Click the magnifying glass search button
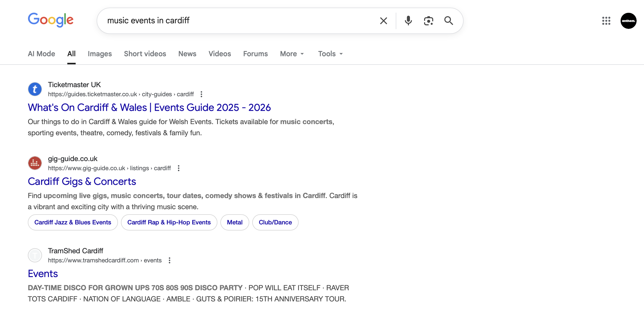Screen dimensions: 644x310 point(449,21)
